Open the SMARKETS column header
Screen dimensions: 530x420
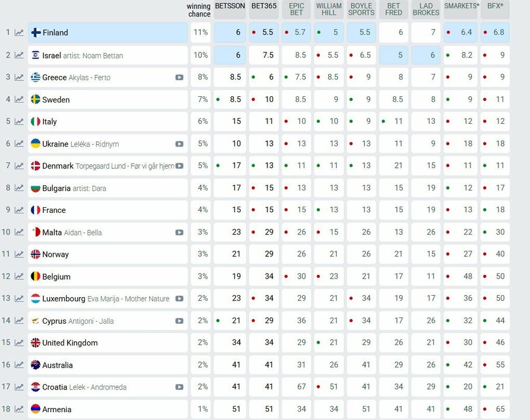[x=460, y=6]
